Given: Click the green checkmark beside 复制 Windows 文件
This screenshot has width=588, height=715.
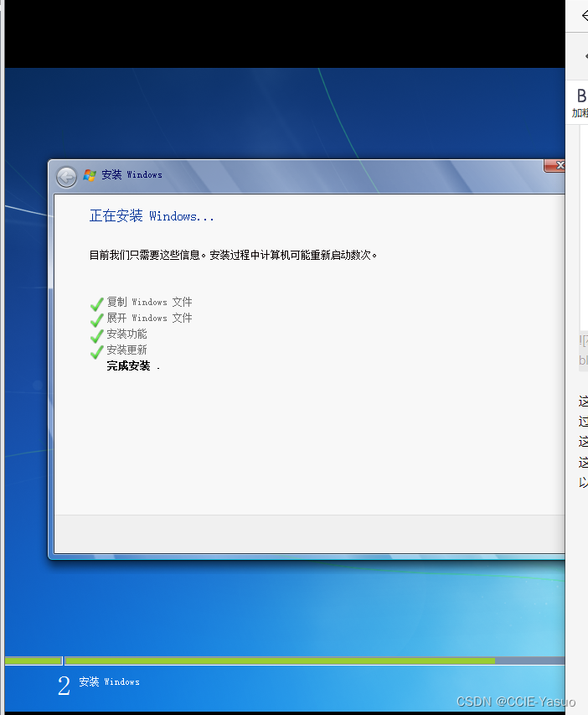Looking at the screenshot, I should pos(96,303).
